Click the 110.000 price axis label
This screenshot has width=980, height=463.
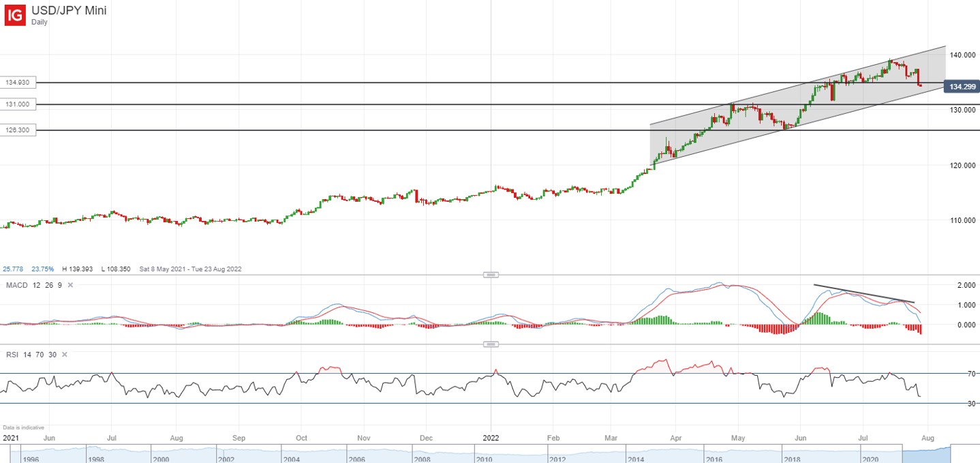[x=964, y=220]
